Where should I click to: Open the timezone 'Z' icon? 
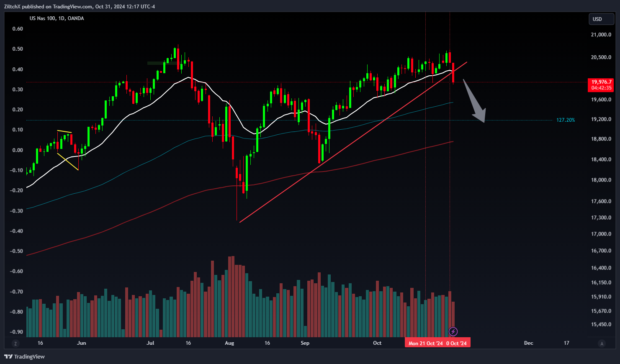pyautogui.click(x=15, y=343)
